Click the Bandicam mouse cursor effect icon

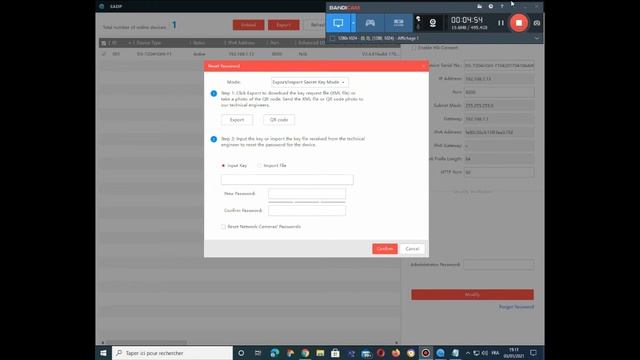[x=418, y=19]
